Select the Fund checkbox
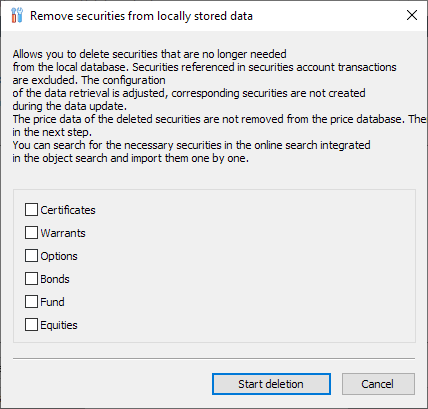This screenshot has height=409, width=428. point(31,302)
